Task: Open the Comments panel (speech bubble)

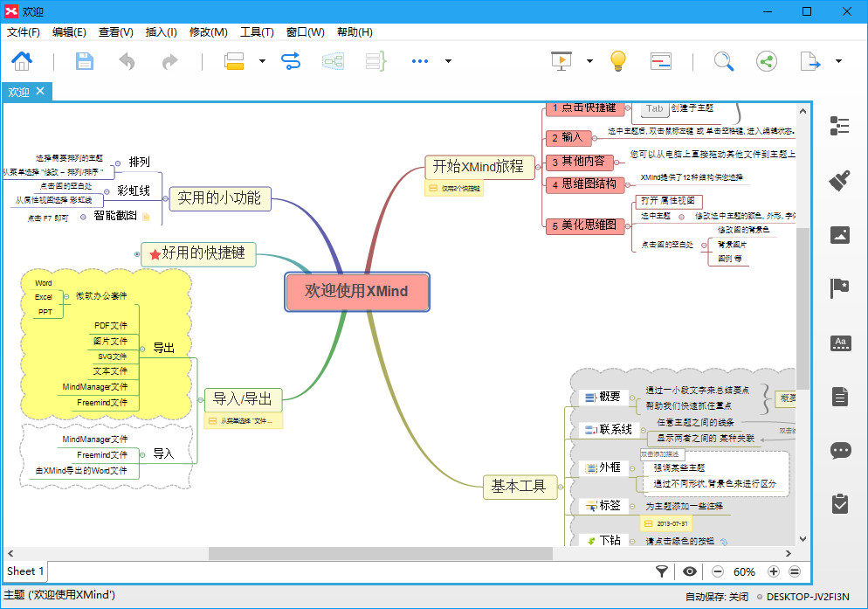Action: click(839, 450)
